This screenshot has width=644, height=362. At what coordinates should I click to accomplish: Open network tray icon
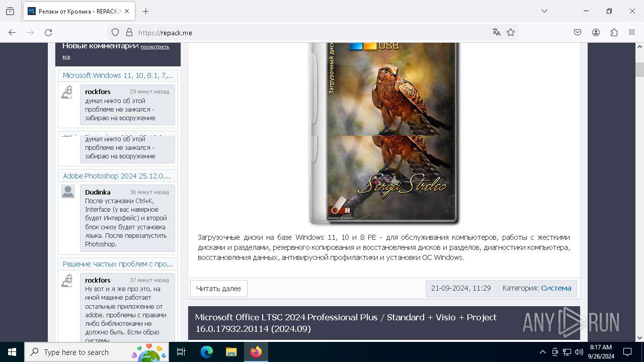tap(567, 352)
